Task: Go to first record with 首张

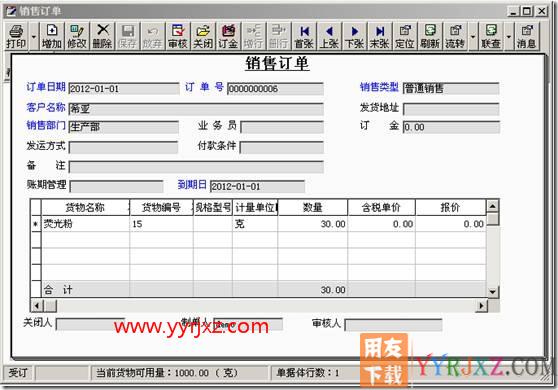Action: [304, 36]
